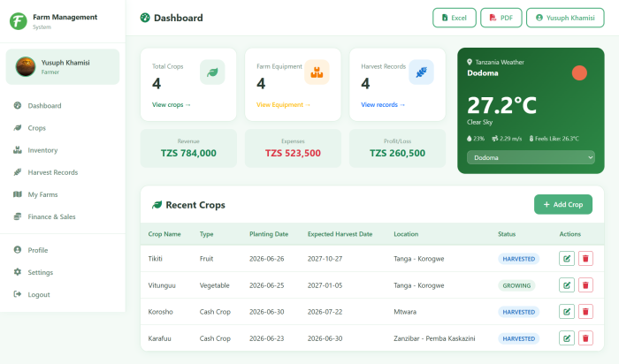Screen dimensions: 619x364
Task: Click the My Farms map icon in sidebar
Action: click(x=18, y=194)
